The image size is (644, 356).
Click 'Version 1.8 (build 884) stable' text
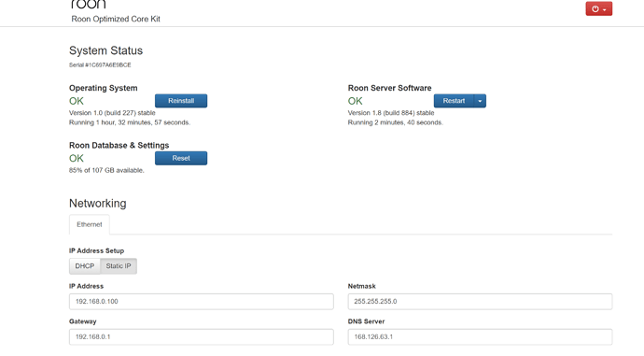(x=391, y=113)
